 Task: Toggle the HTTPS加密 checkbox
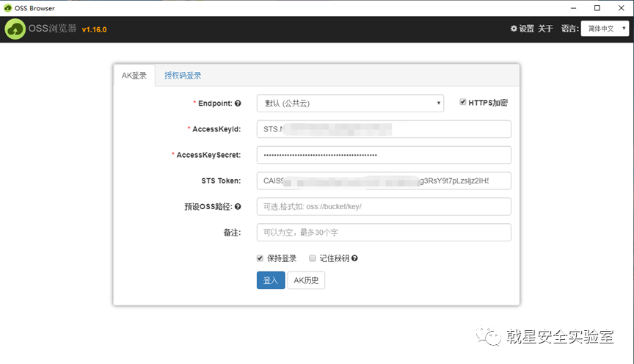(x=462, y=102)
